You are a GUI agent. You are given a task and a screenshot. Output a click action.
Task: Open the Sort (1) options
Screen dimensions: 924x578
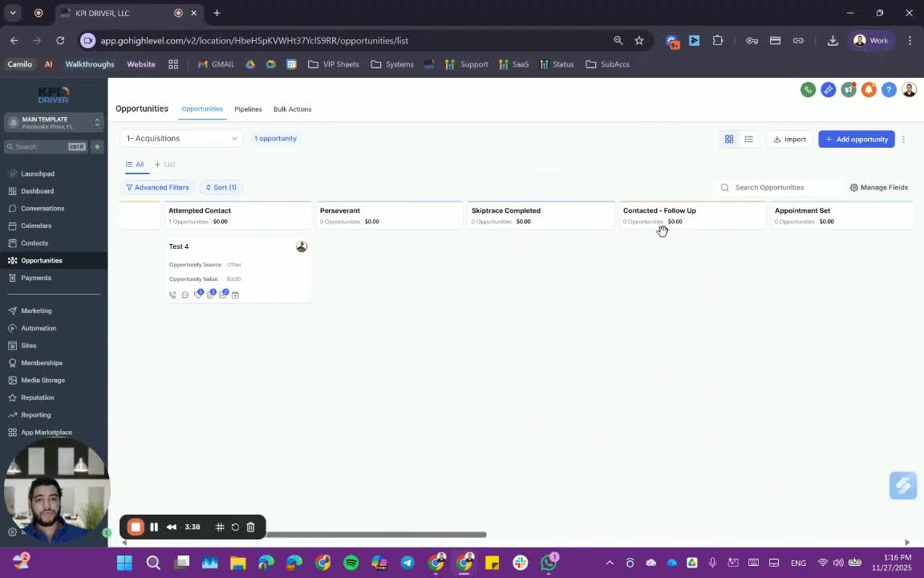click(x=221, y=188)
